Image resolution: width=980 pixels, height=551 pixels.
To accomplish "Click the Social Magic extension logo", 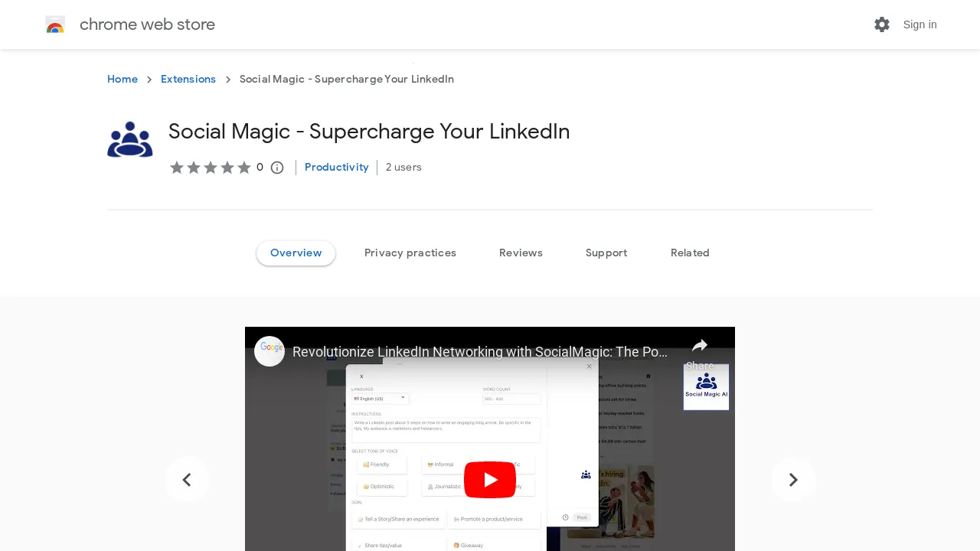I will (x=129, y=139).
